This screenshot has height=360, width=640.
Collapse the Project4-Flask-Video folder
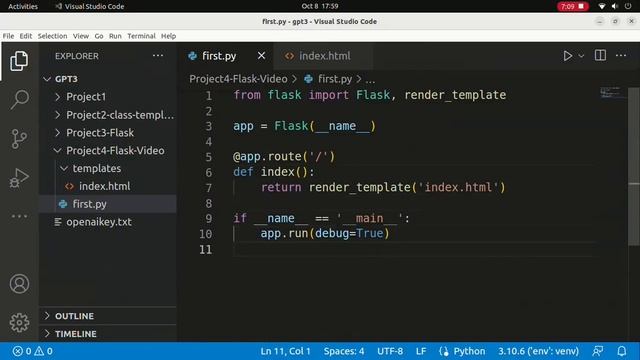click(x=58, y=151)
